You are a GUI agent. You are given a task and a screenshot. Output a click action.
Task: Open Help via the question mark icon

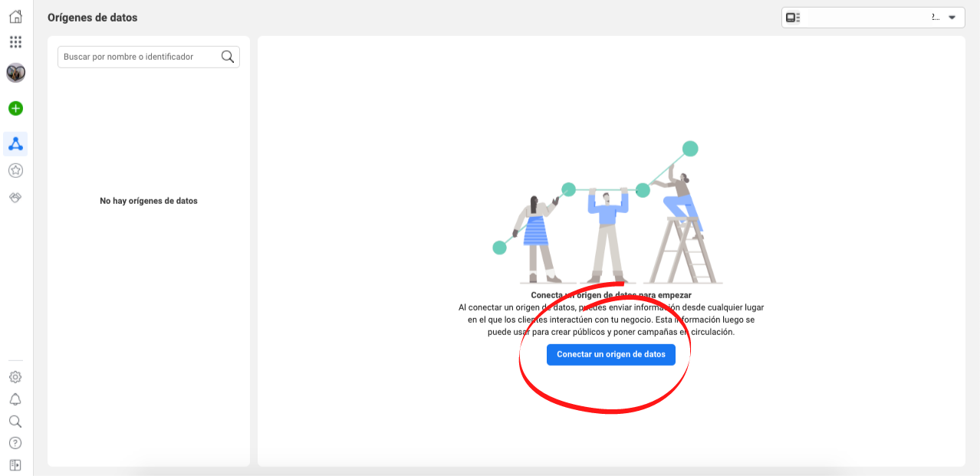(x=15, y=442)
